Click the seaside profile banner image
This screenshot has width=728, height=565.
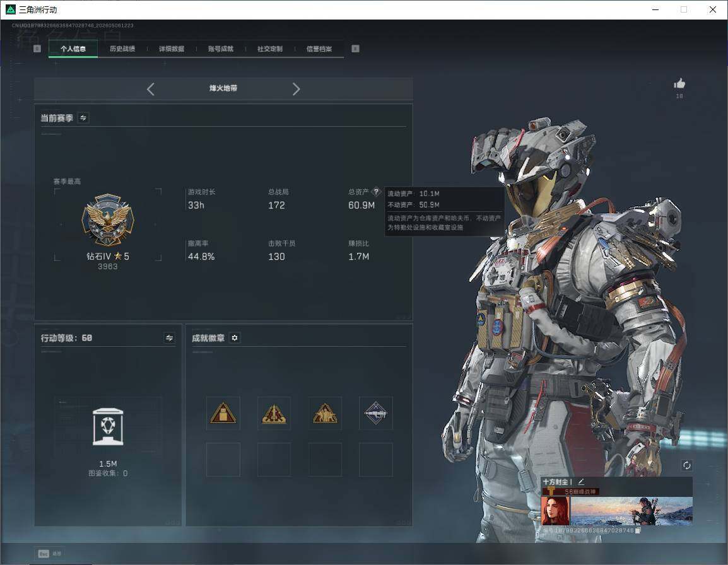(x=631, y=511)
